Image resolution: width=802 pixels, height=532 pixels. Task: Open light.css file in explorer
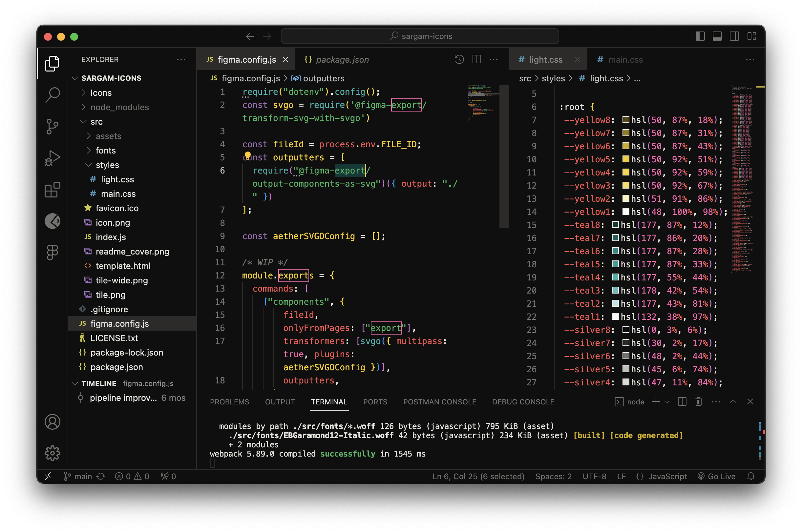pyautogui.click(x=115, y=179)
